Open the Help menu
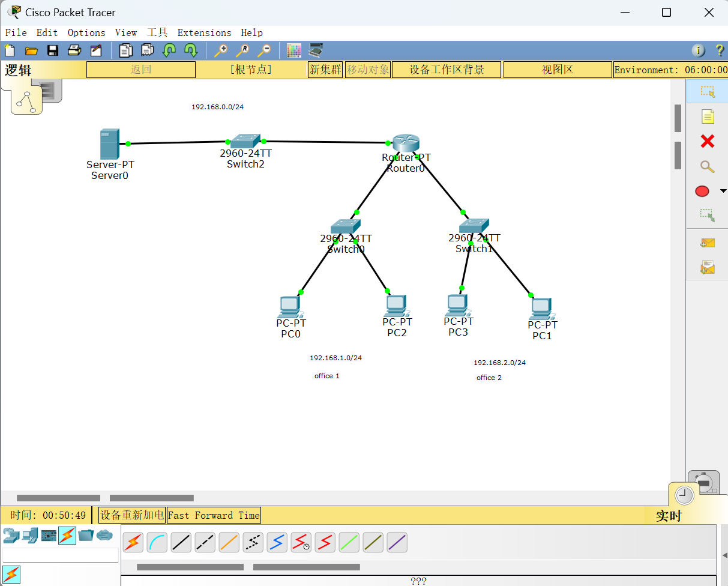 click(252, 32)
